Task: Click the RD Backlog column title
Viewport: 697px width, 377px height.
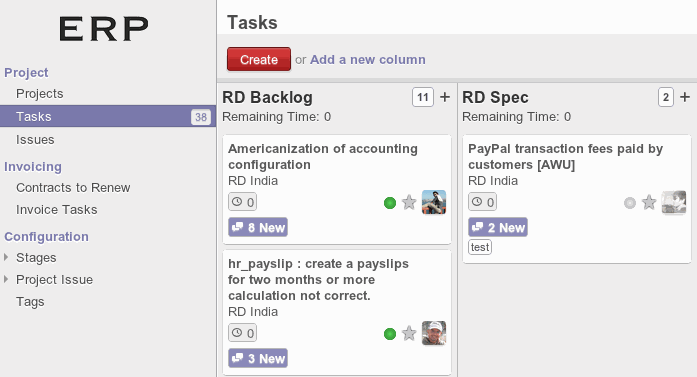Action: (x=267, y=97)
